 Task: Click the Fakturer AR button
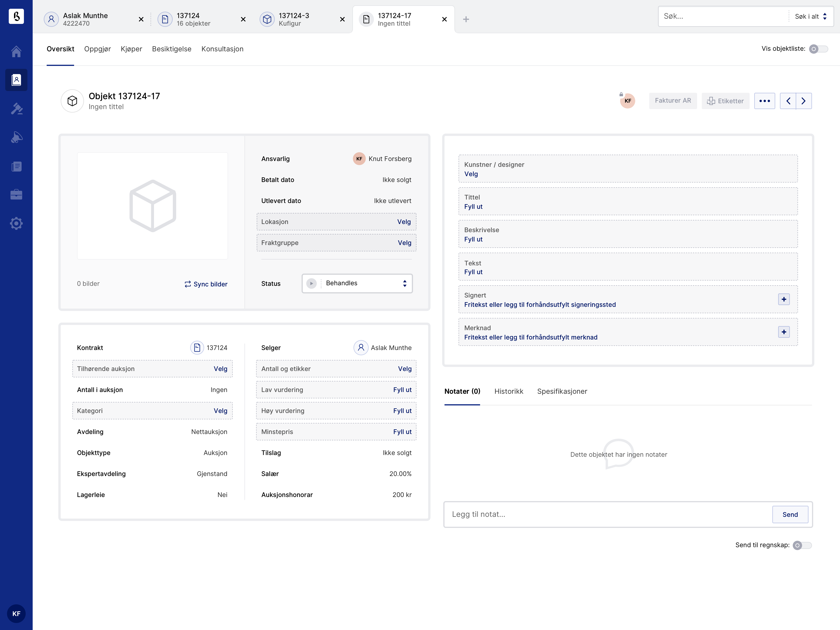(673, 101)
